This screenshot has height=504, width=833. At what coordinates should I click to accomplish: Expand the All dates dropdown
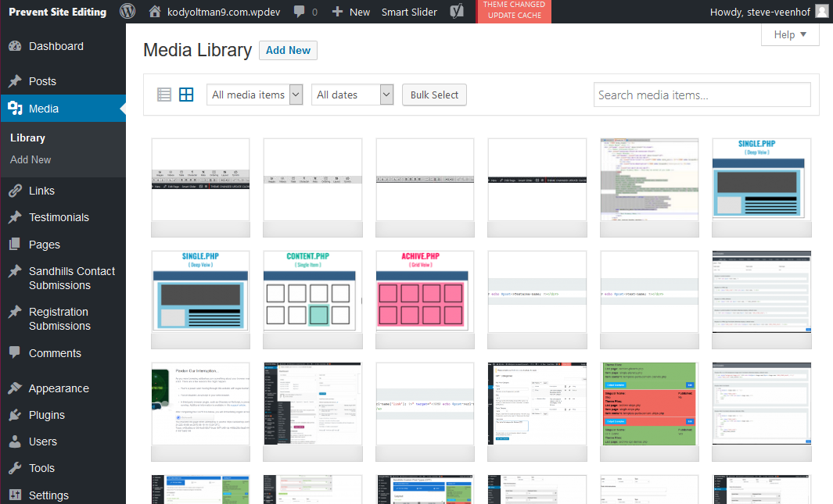[x=352, y=95]
